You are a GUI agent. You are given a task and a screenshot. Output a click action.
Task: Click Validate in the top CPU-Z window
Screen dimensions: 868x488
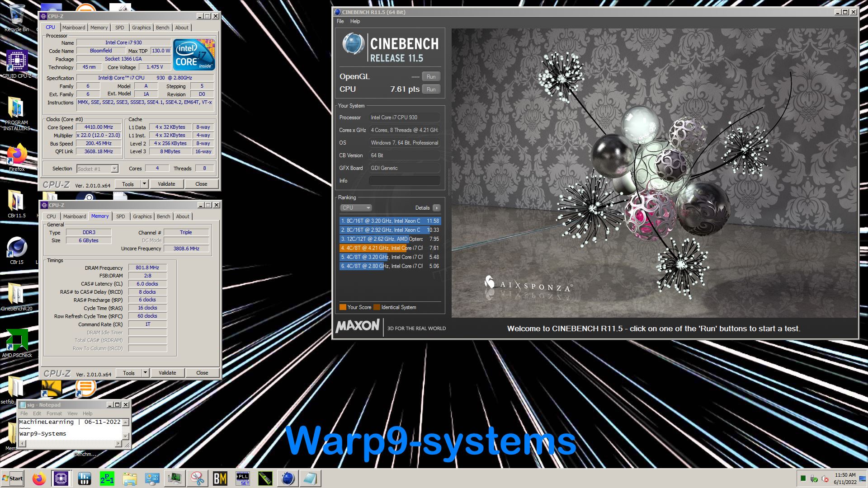[x=166, y=184]
